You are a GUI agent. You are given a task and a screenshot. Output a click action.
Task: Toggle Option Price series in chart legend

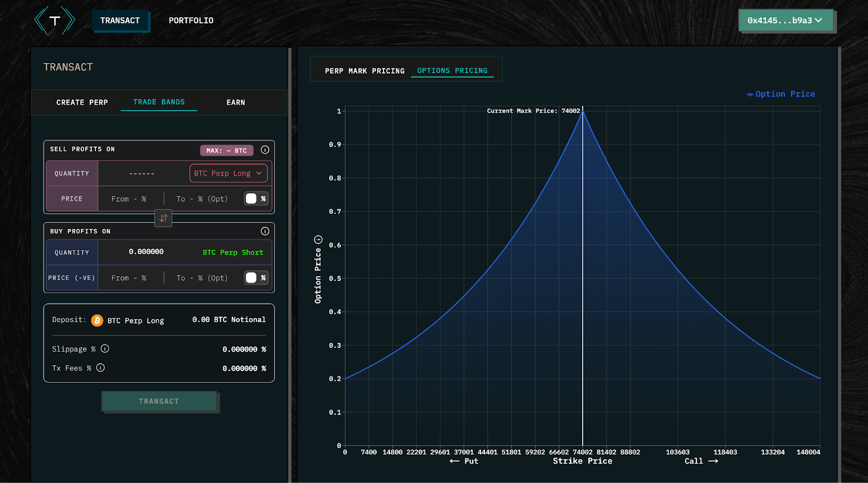click(x=781, y=94)
